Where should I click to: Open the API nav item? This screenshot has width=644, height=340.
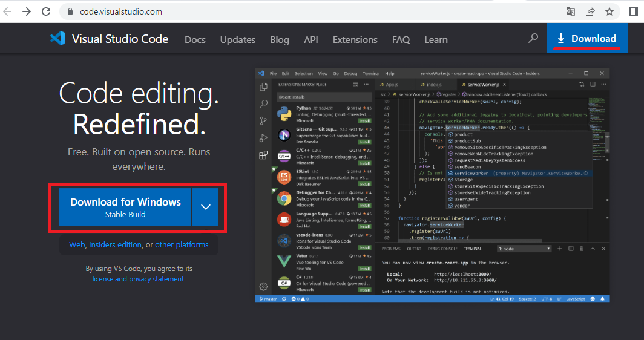(311, 40)
